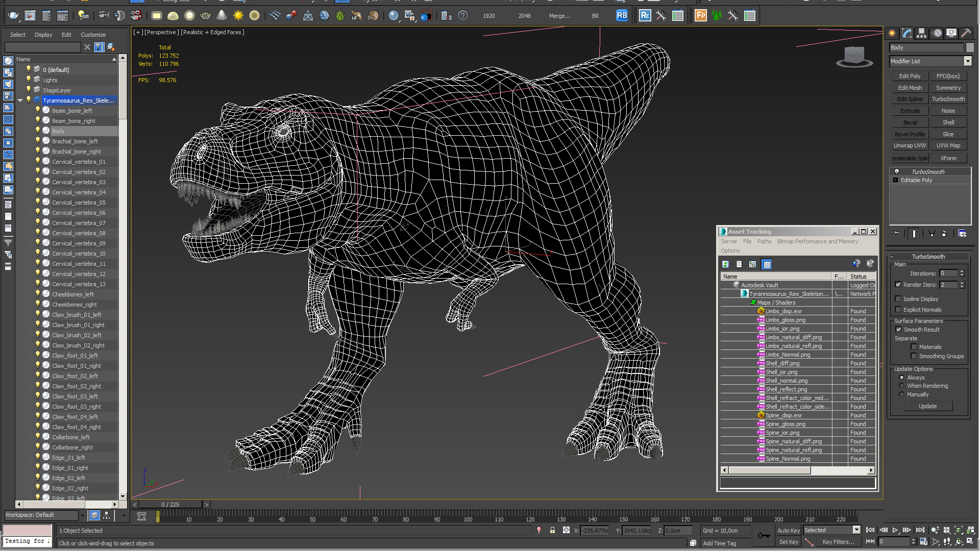Open the Create tab sun icon
Image resolution: width=980 pixels, height=551 pixels.
click(892, 33)
